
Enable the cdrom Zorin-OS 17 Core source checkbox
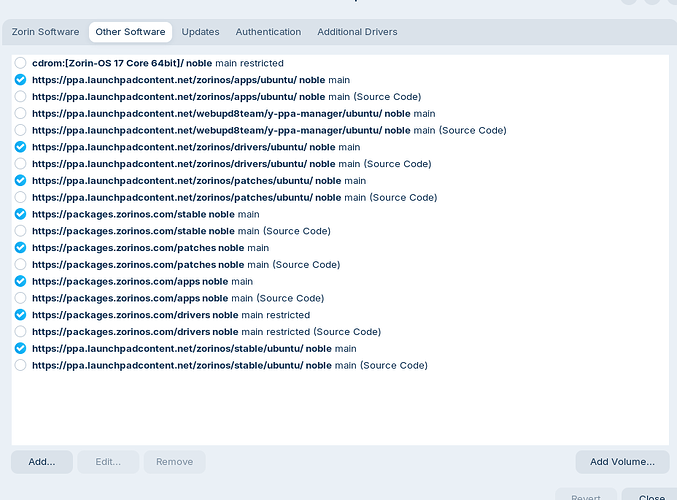20,63
